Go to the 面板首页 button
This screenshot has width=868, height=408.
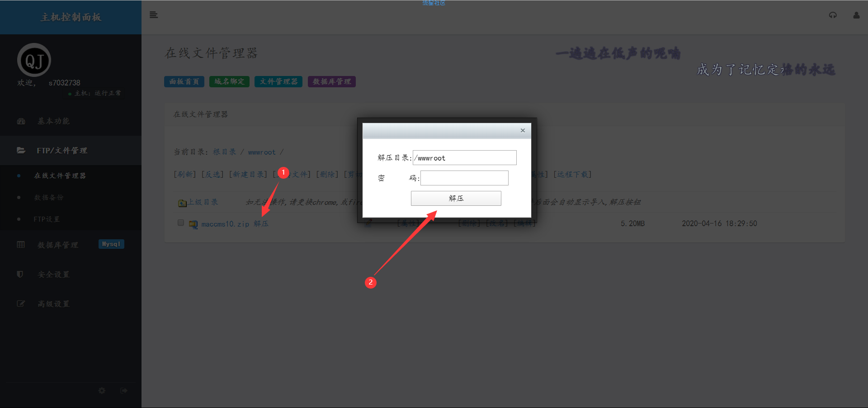[184, 81]
